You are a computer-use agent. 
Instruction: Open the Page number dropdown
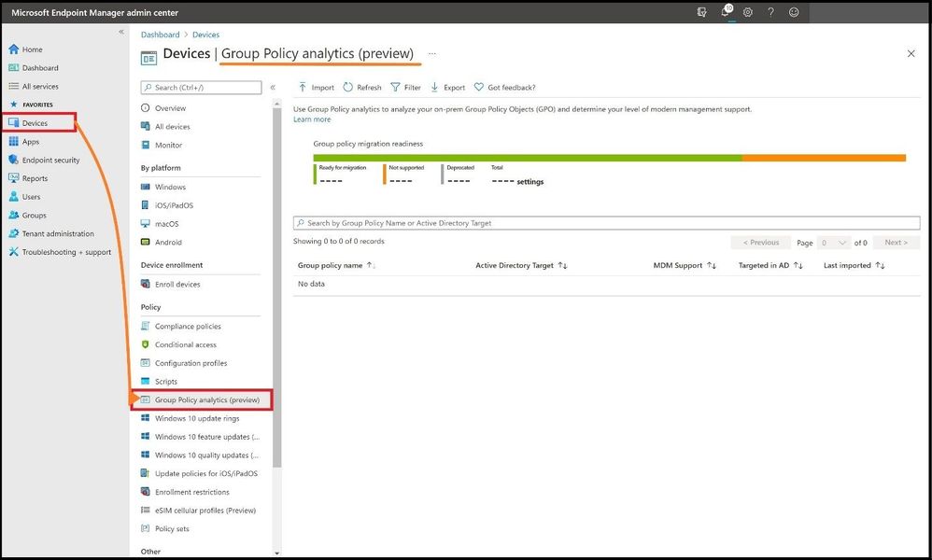click(x=833, y=243)
